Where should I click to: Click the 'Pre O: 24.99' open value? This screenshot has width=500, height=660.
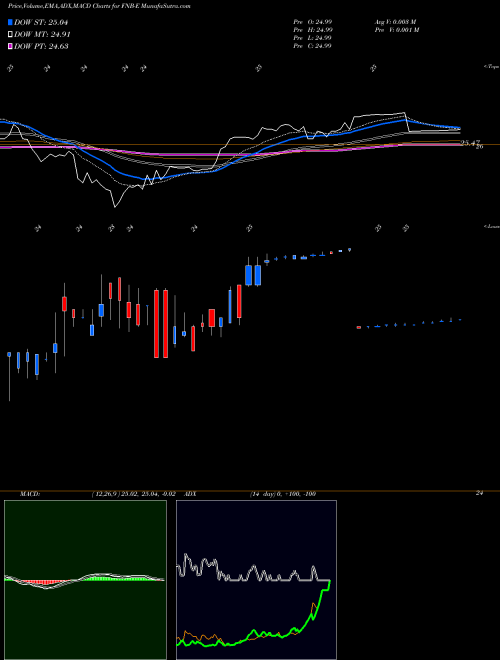point(313,22)
